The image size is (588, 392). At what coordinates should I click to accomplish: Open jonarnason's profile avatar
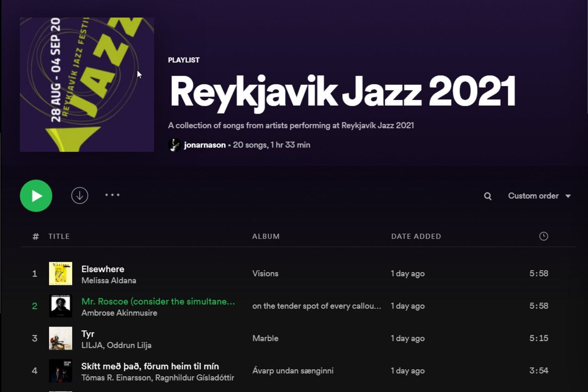click(174, 145)
